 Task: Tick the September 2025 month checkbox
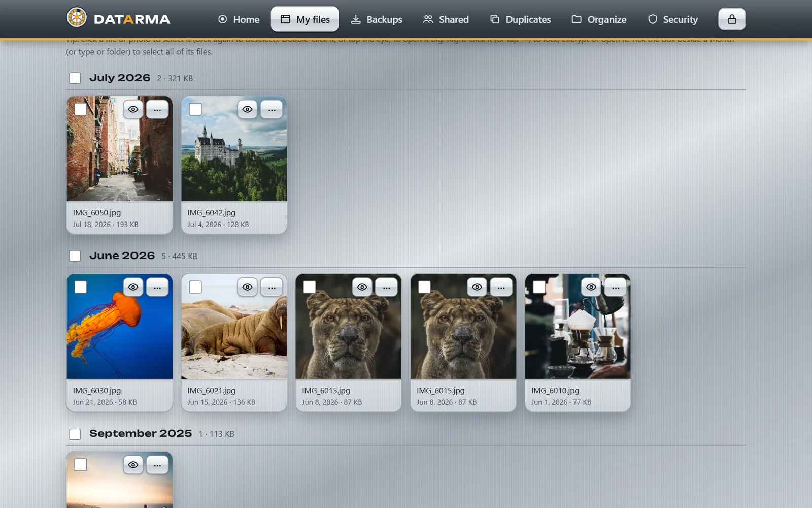(75, 434)
